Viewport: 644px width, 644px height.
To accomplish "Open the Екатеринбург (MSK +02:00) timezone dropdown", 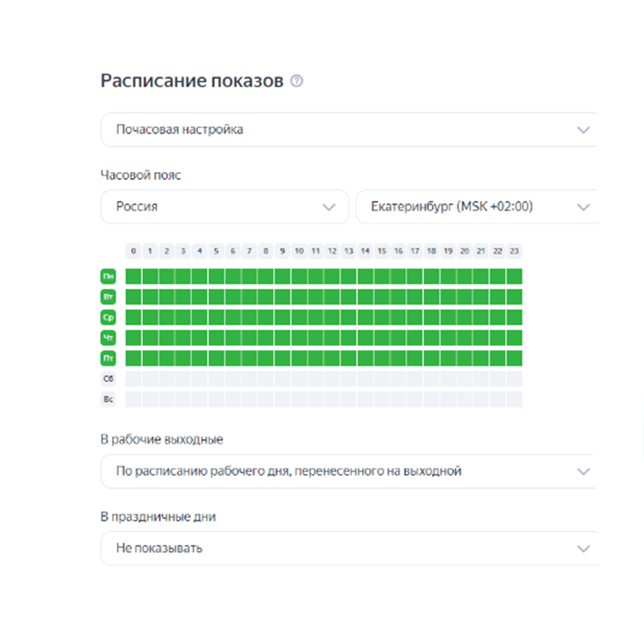I will tap(478, 207).
